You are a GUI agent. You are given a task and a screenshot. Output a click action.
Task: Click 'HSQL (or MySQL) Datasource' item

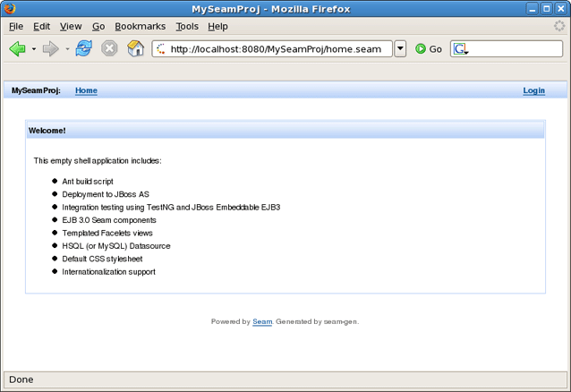pos(116,246)
